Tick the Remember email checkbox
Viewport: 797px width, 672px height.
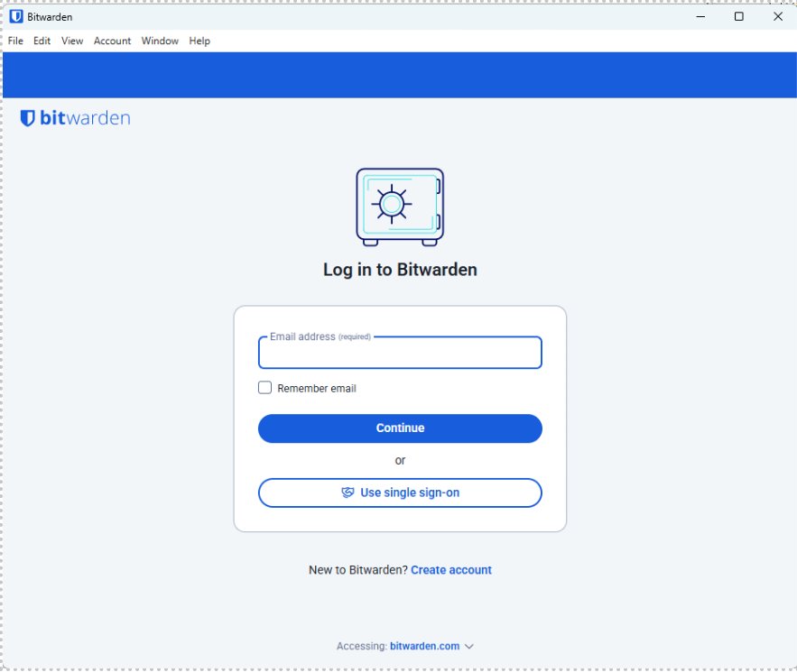point(264,388)
